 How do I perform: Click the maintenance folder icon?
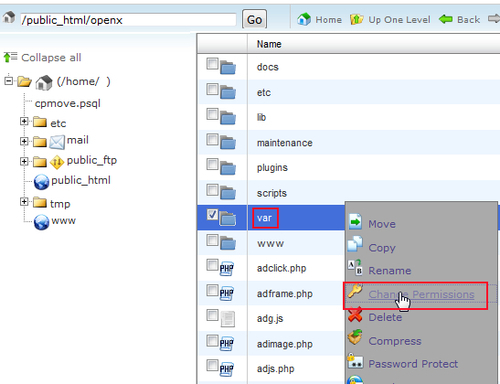point(228,142)
